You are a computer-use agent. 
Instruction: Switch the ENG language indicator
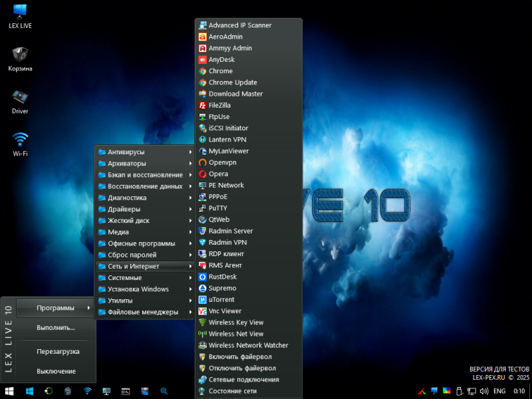(499, 391)
